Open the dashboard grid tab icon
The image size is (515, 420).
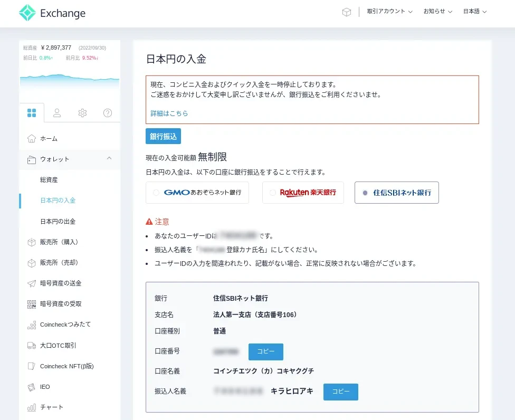[x=32, y=113]
